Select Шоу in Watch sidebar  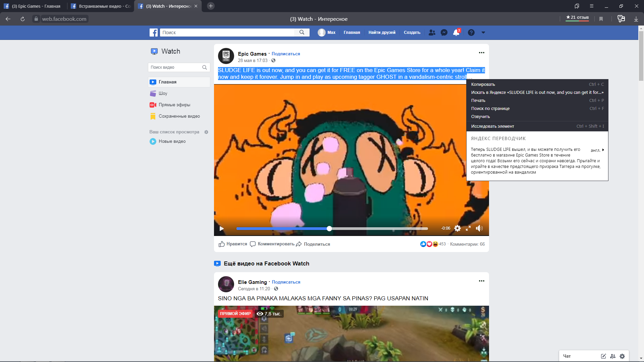click(179, 94)
